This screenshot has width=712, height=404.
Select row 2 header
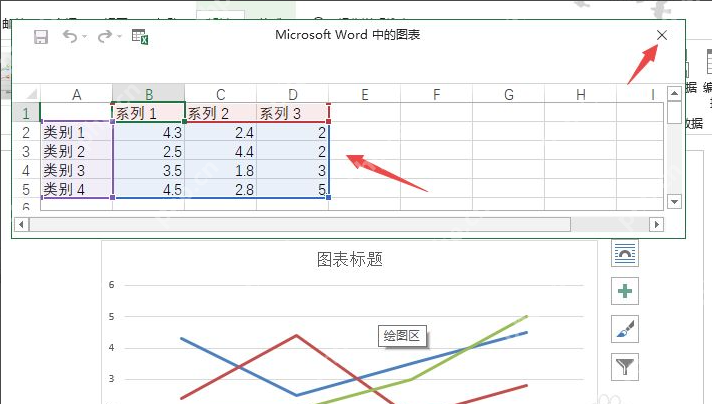click(26, 132)
